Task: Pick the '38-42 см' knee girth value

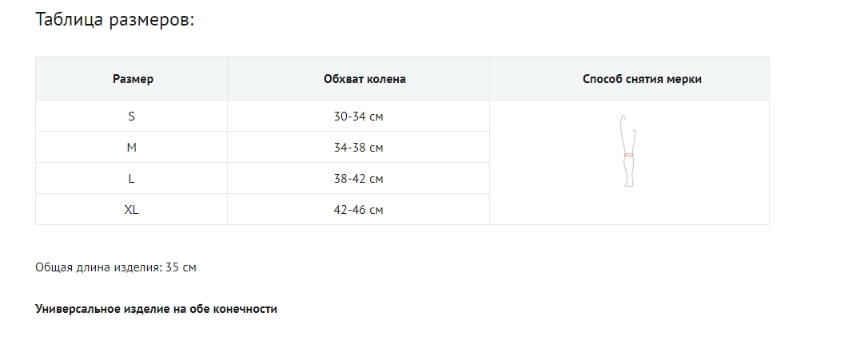Action: click(x=359, y=179)
